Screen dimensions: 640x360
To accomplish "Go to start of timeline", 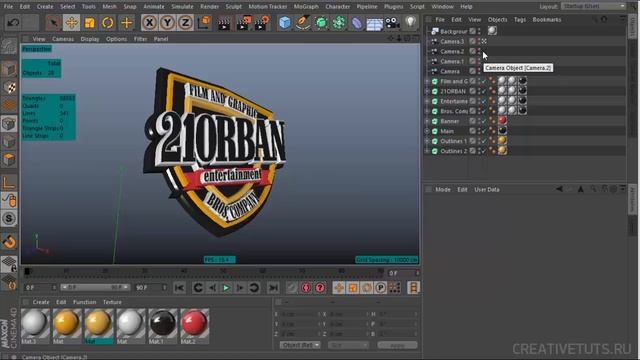I will click(x=179, y=288).
